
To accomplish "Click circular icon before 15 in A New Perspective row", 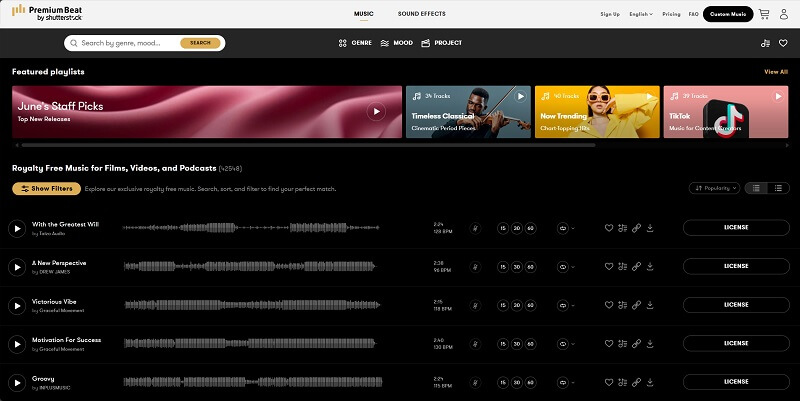I will [475, 266].
